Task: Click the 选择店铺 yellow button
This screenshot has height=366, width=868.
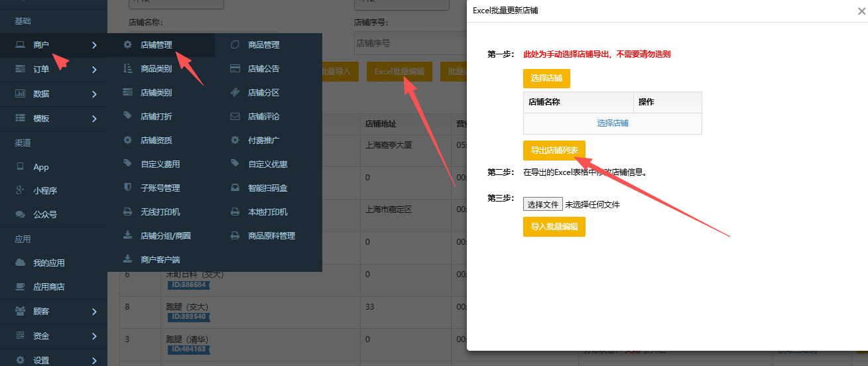Action: [x=546, y=78]
